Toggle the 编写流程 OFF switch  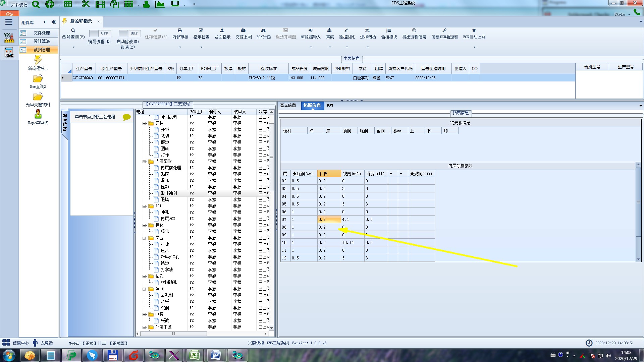[99, 33]
